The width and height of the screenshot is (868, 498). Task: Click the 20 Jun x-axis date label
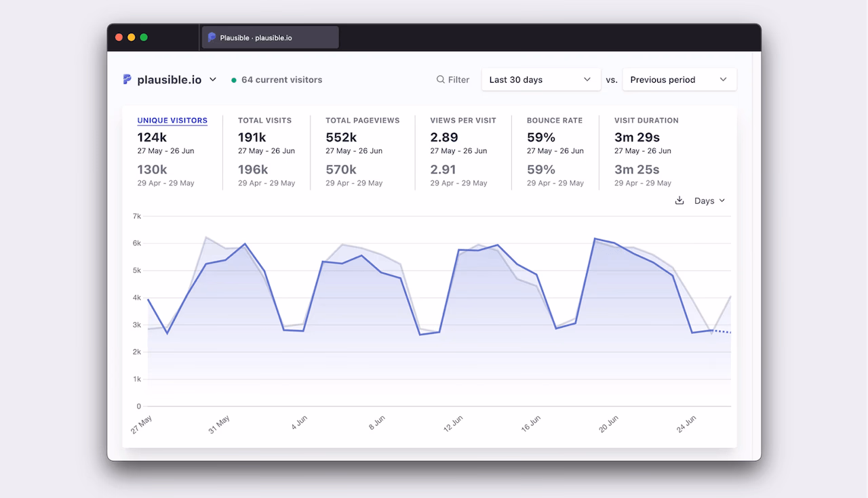pyautogui.click(x=609, y=424)
